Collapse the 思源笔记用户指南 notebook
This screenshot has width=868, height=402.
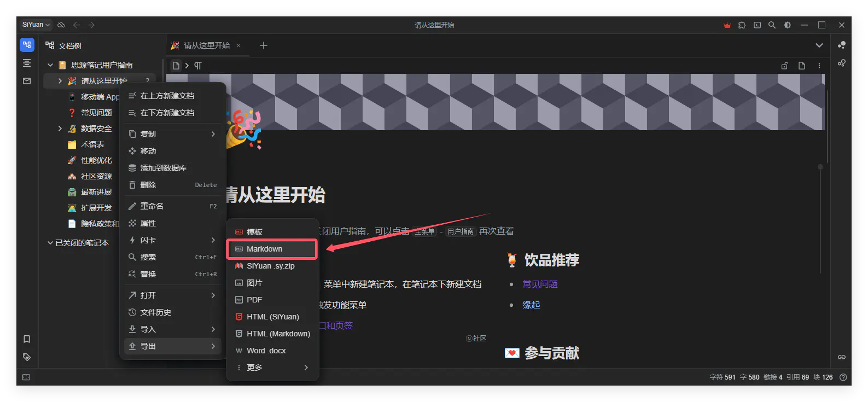tap(50, 65)
